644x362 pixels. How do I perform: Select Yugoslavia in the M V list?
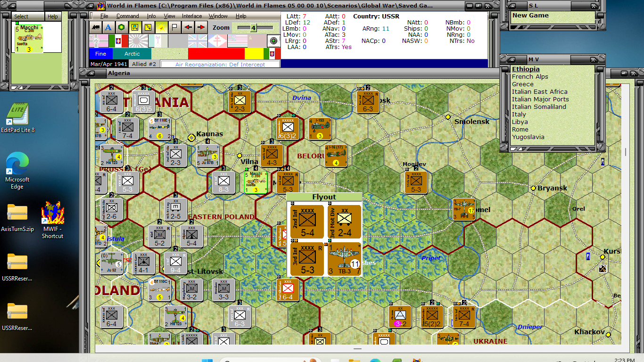click(528, 137)
